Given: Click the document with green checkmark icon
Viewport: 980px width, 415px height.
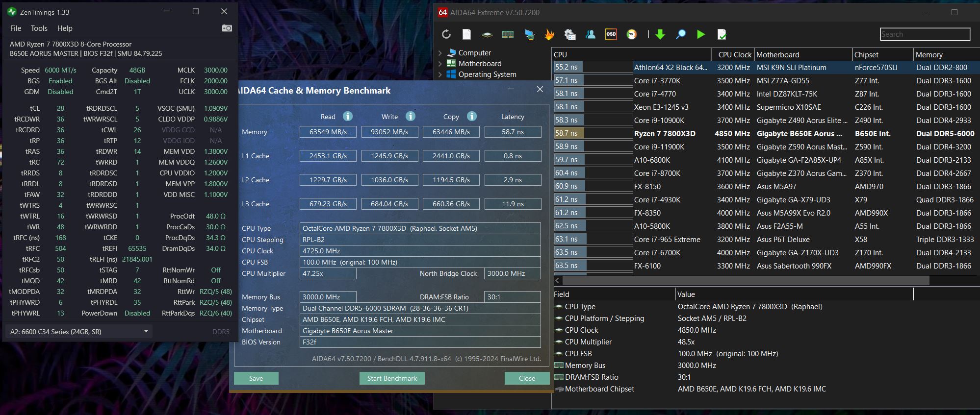Looking at the screenshot, I should pos(722,34).
